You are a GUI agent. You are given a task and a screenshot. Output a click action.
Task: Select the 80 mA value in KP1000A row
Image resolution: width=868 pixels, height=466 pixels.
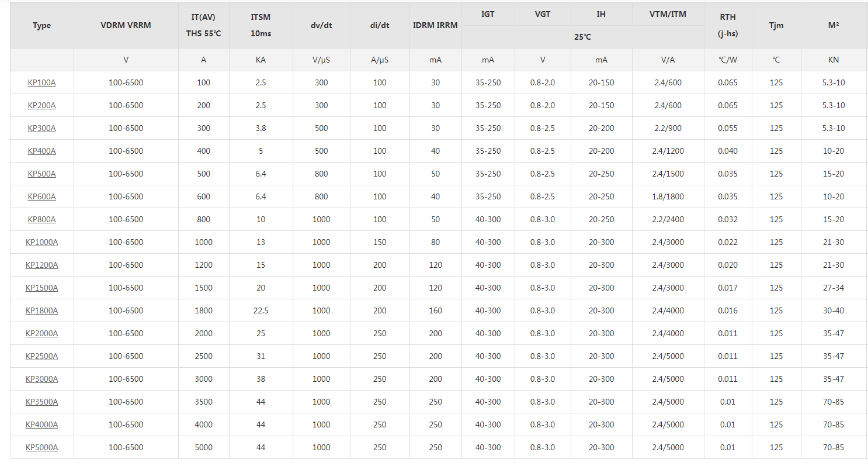coord(435,242)
